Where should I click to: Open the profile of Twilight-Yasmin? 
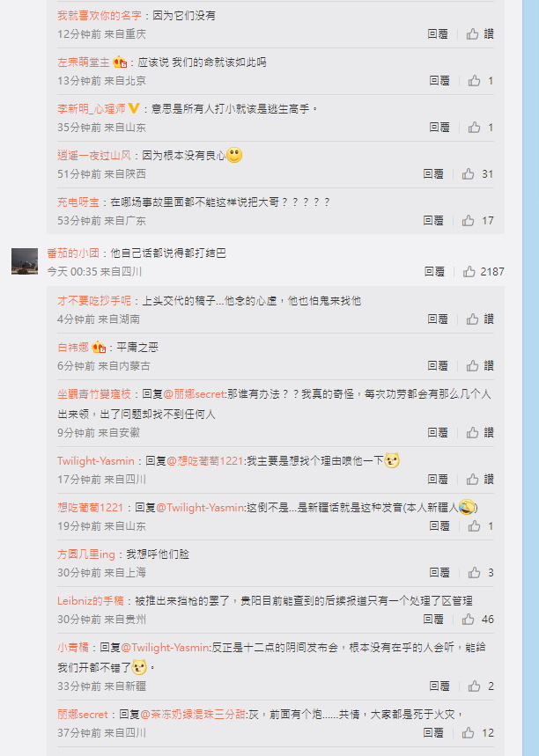(x=95, y=461)
